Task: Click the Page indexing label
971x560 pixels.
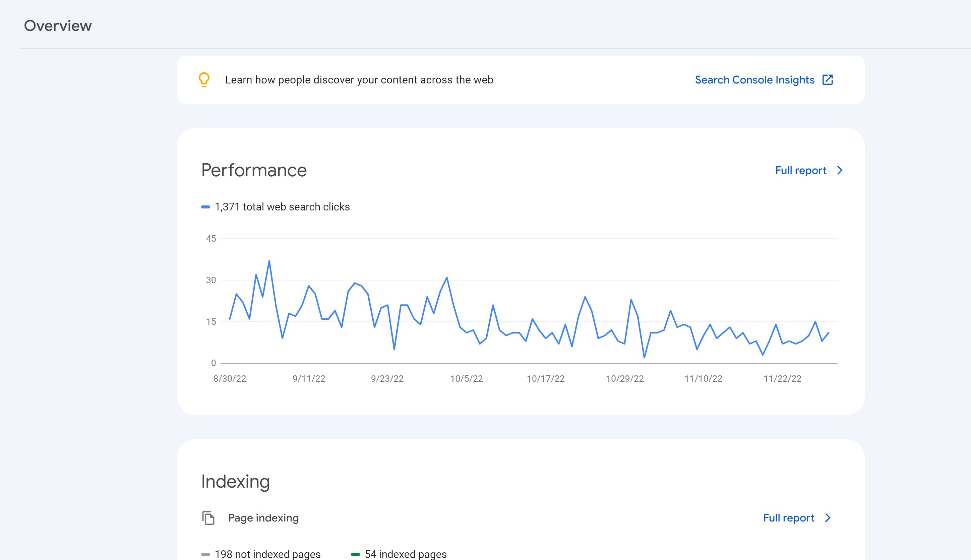Action: (x=263, y=518)
